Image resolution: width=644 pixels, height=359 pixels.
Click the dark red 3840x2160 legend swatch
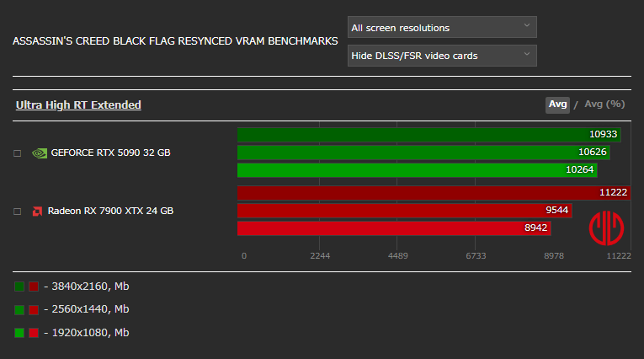[34, 287]
